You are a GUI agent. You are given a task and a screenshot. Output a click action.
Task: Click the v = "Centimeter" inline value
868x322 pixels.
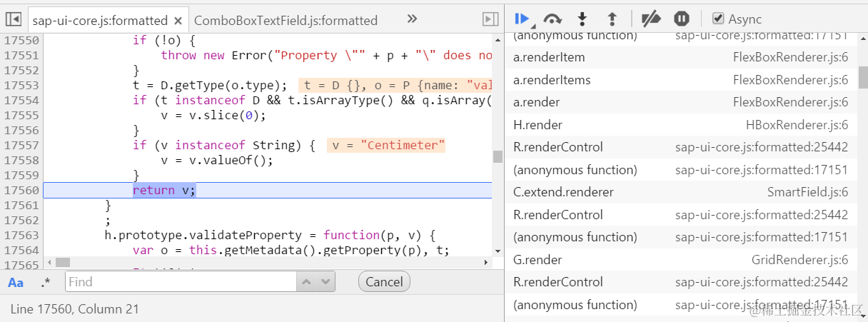[386, 145]
